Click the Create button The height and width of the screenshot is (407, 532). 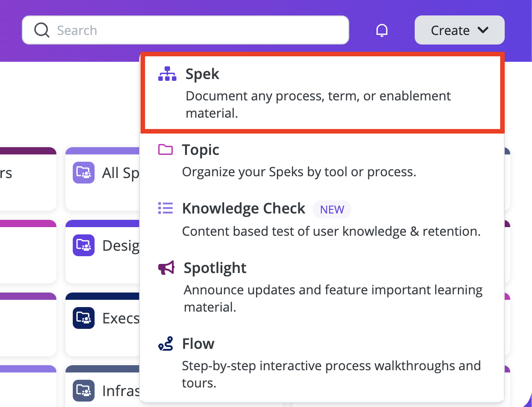450,30
